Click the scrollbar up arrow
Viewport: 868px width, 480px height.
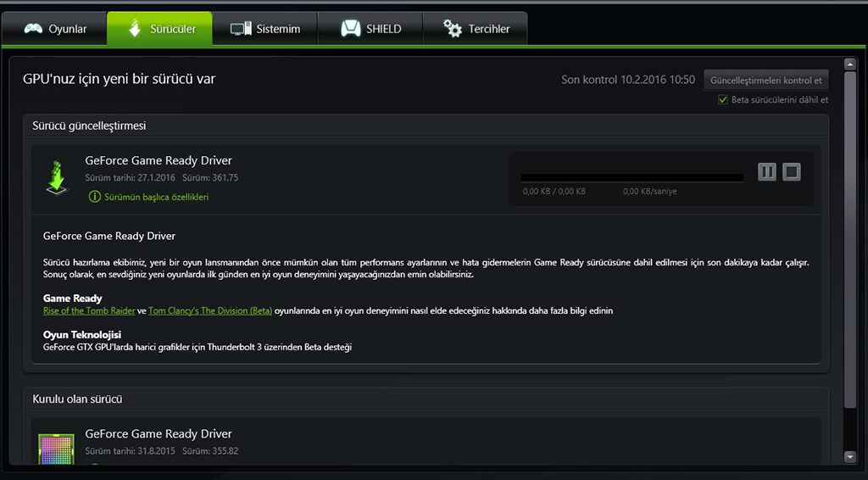click(x=850, y=64)
